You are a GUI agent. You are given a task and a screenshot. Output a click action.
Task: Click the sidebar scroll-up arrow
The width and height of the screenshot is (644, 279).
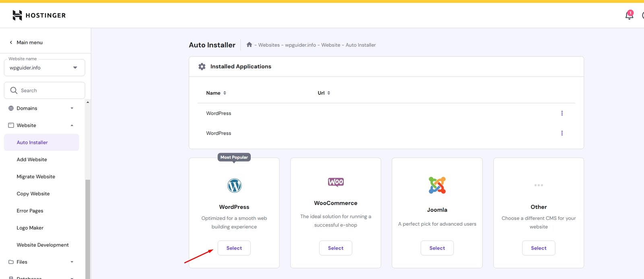click(x=88, y=102)
